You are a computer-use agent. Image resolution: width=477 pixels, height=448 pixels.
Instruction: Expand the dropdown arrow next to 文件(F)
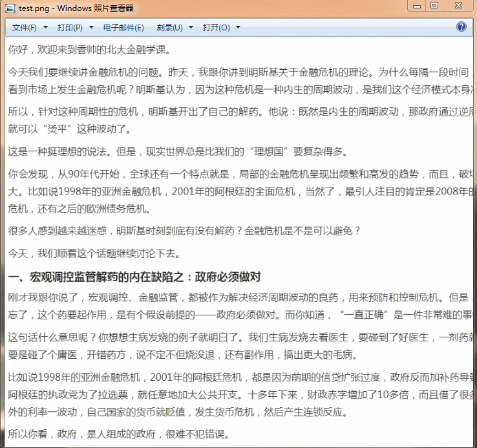(46, 27)
